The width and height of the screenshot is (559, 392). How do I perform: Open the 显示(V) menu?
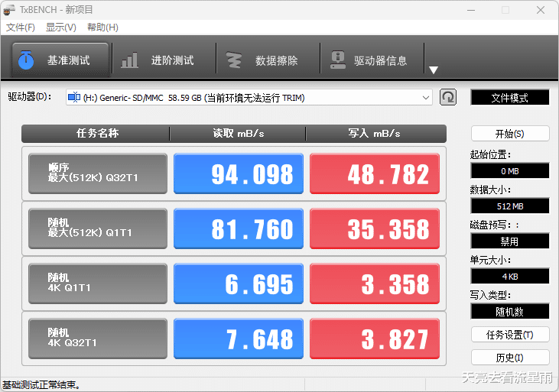pyautogui.click(x=61, y=28)
